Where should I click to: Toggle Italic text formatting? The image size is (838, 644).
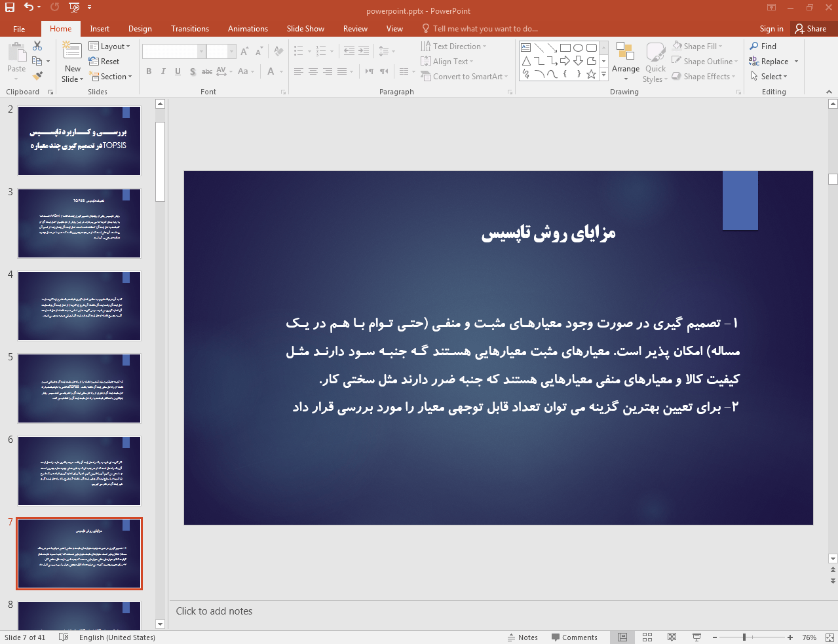[163, 71]
